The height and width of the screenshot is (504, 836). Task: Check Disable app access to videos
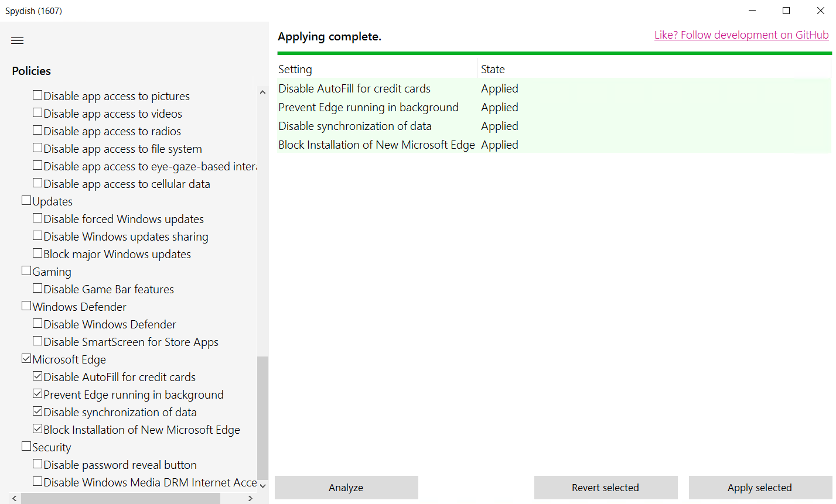point(37,112)
